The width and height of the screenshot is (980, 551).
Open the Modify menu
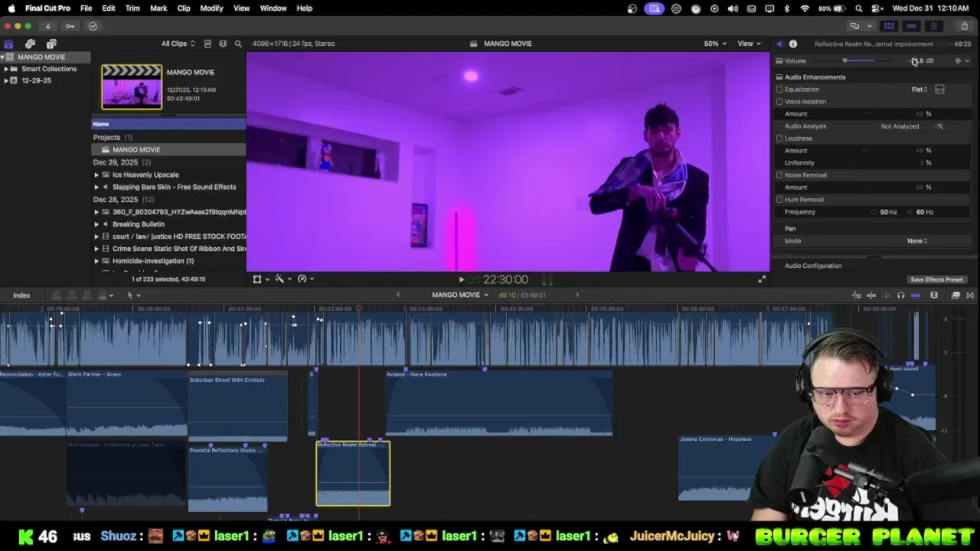click(211, 8)
